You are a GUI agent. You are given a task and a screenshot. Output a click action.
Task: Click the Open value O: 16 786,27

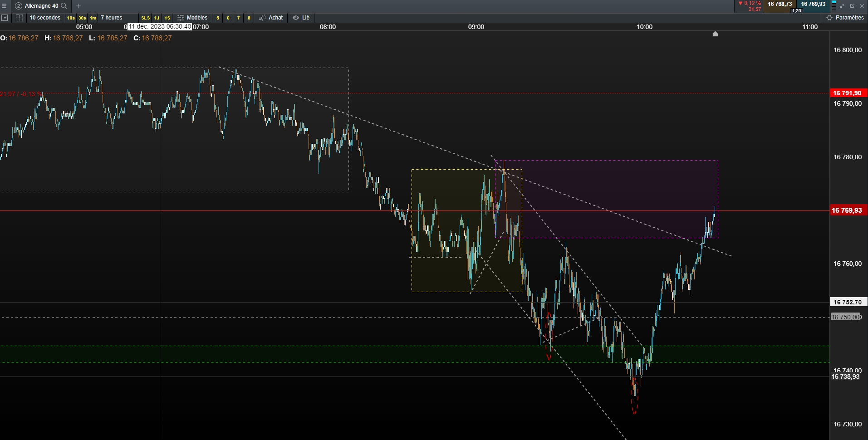pos(20,38)
